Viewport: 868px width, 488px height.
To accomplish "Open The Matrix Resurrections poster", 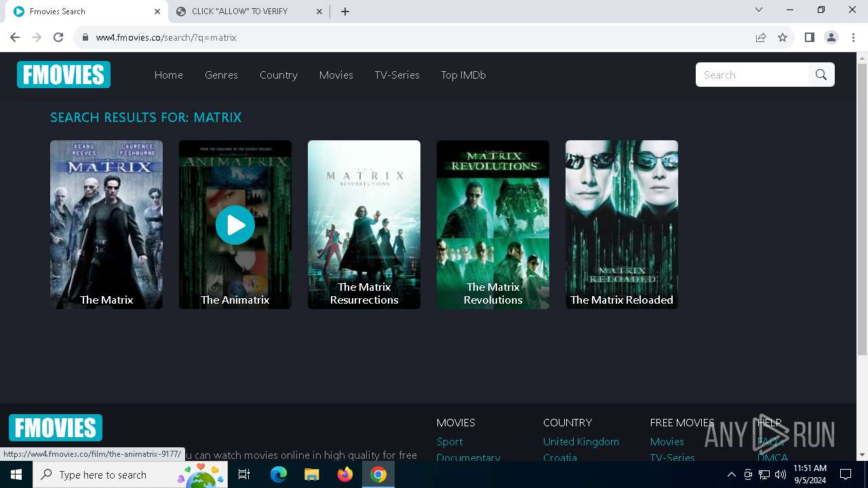I will click(x=364, y=224).
